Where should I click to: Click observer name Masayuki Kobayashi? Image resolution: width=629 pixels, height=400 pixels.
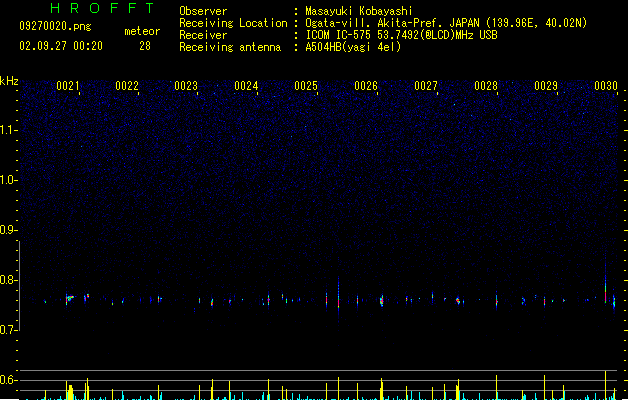coord(359,11)
